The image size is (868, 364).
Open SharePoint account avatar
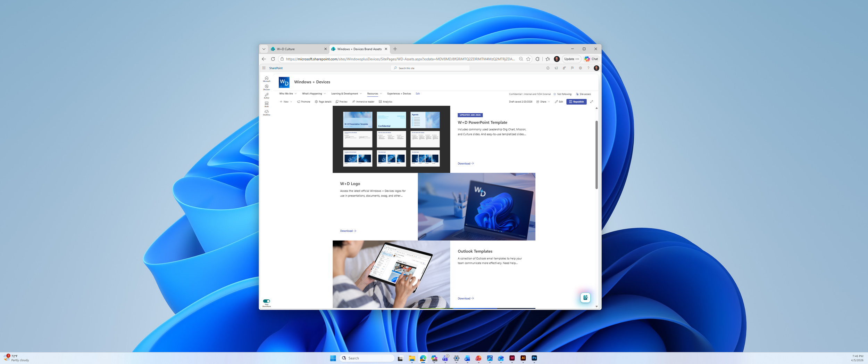596,68
